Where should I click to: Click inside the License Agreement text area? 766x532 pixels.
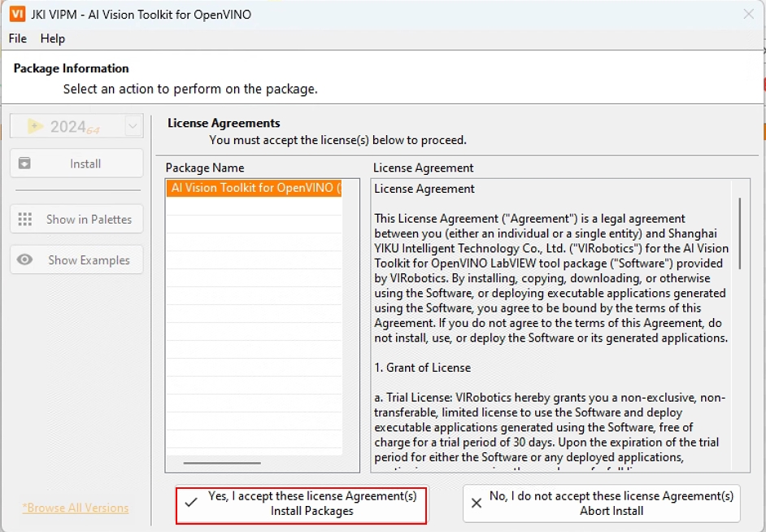click(551, 325)
